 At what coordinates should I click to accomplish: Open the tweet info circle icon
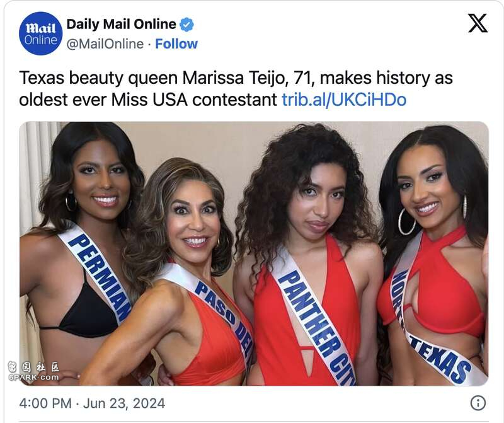point(478,403)
